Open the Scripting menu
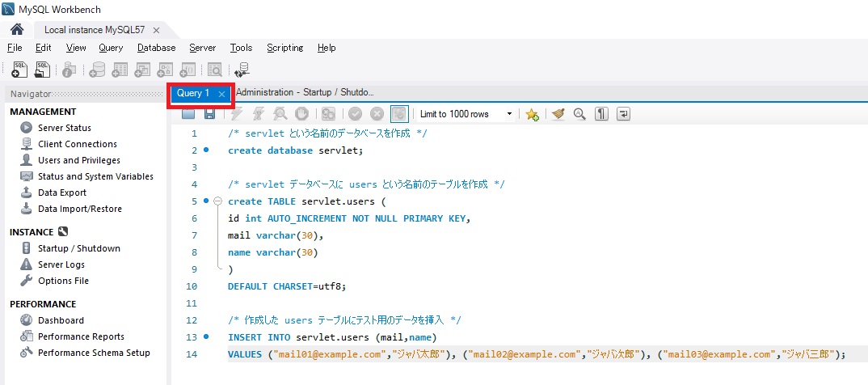Screen dimensions: 868x385 point(285,48)
